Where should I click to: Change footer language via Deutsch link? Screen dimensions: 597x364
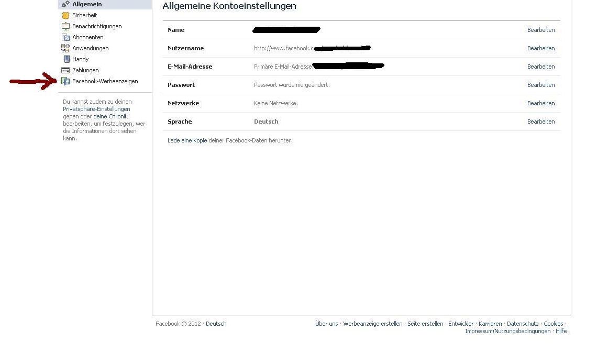tap(216, 324)
